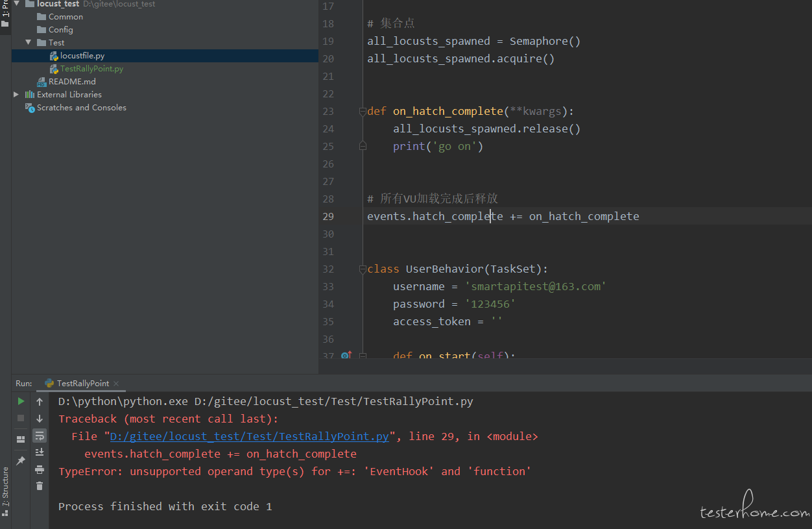Rerun TestRallyPoint with the green play icon
This screenshot has width=812, height=529.
tap(21, 401)
